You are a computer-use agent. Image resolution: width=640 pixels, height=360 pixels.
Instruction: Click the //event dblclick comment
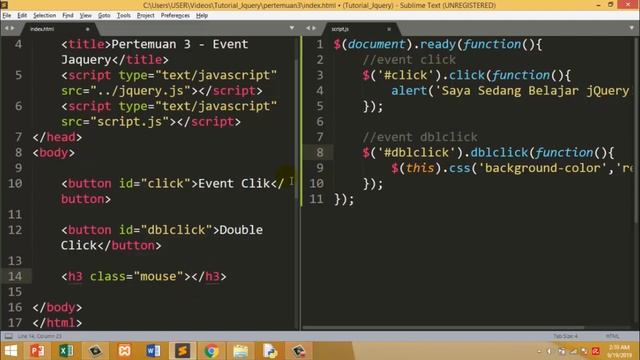[420, 137]
